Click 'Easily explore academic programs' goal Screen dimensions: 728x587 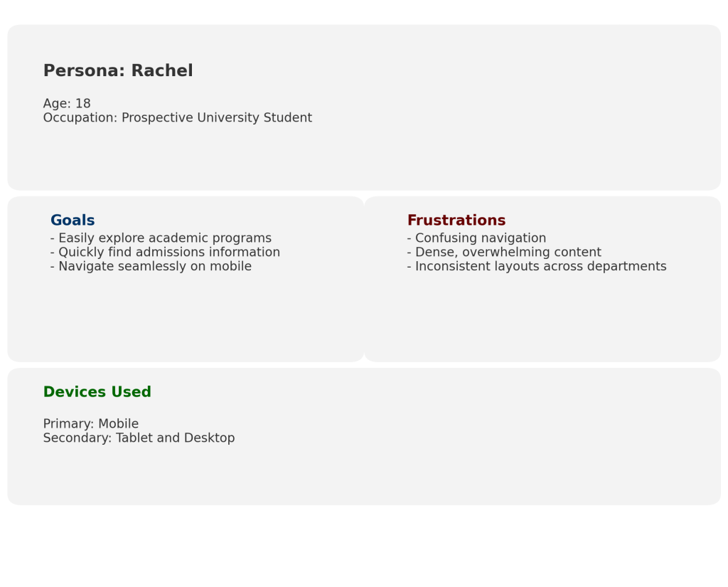point(161,238)
